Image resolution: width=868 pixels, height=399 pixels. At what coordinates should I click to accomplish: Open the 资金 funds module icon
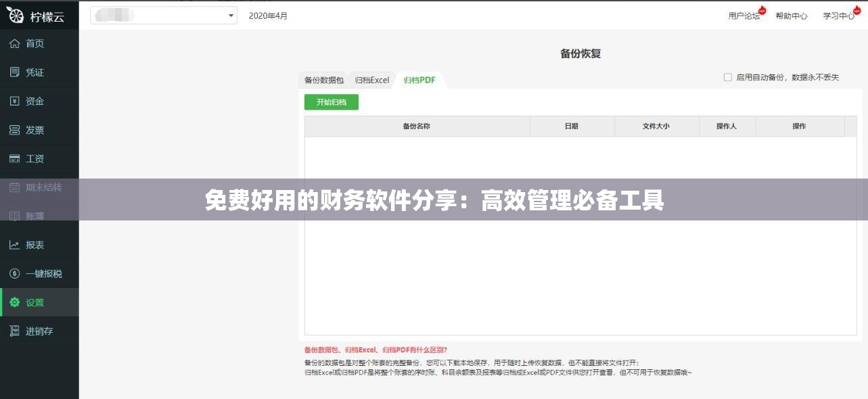(15, 101)
